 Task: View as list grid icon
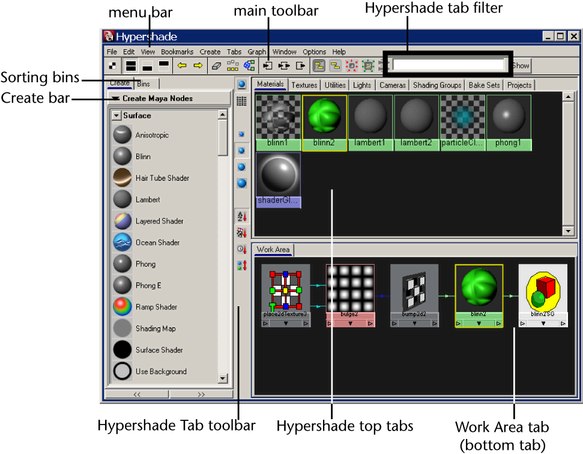pyautogui.click(x=242, y=101)
